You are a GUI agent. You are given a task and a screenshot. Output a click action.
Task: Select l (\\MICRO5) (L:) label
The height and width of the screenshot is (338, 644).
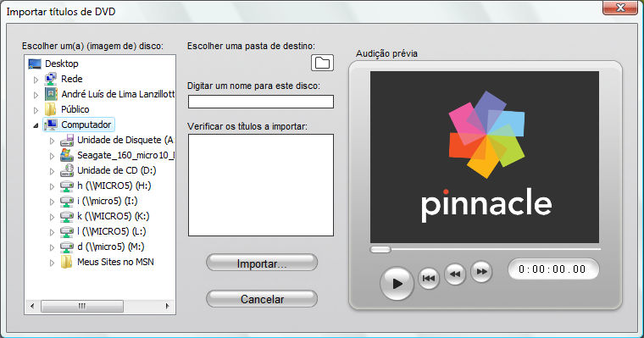[112, 231]
